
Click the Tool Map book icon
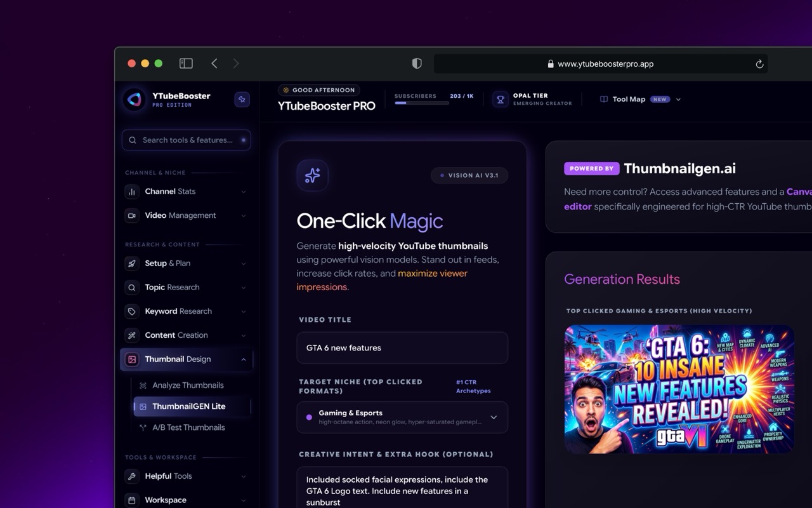tap(604, 100)
